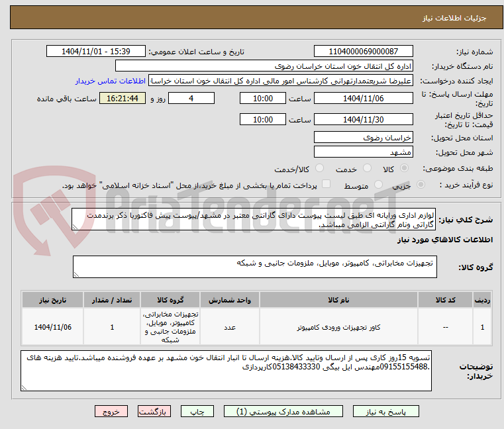The height and width of the screenshot is (429, 504).
Task: Click the request creator name field
Action: (281, 81)
